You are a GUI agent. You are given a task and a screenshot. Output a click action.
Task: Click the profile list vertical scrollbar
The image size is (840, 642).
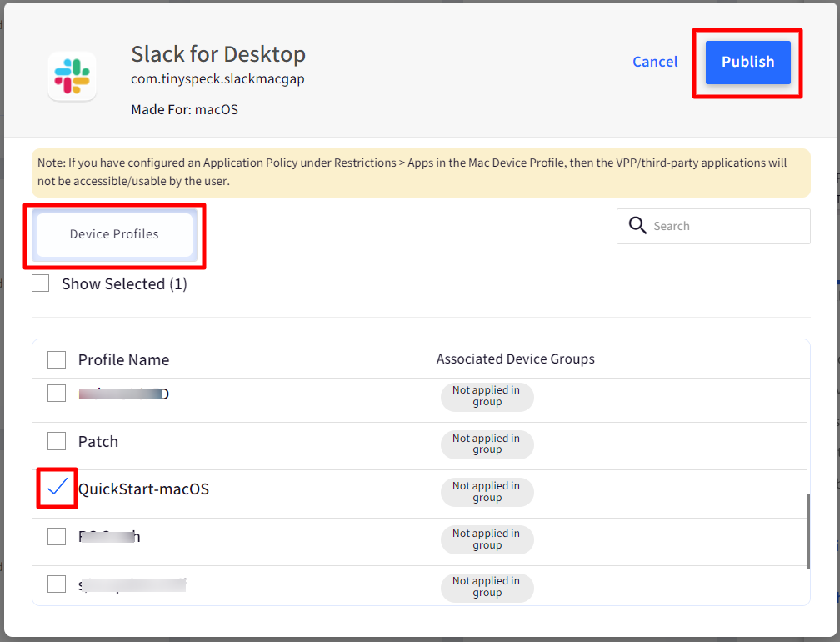(x=807, y=531)
